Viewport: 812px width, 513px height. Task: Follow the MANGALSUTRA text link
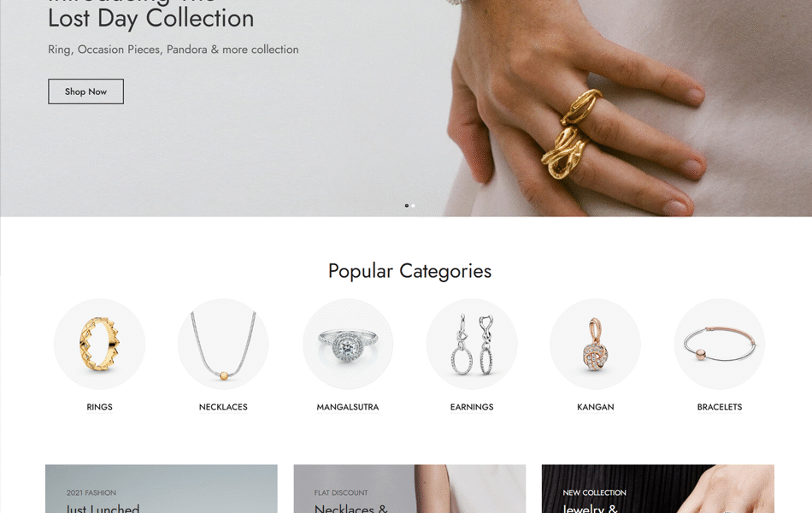(x=348, y=407)
